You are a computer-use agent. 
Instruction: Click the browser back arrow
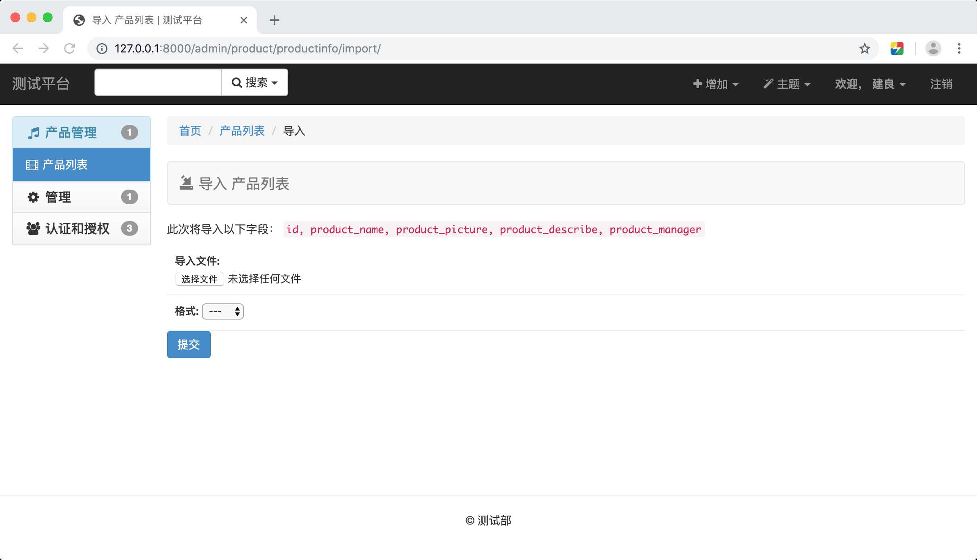click(18, 48)
